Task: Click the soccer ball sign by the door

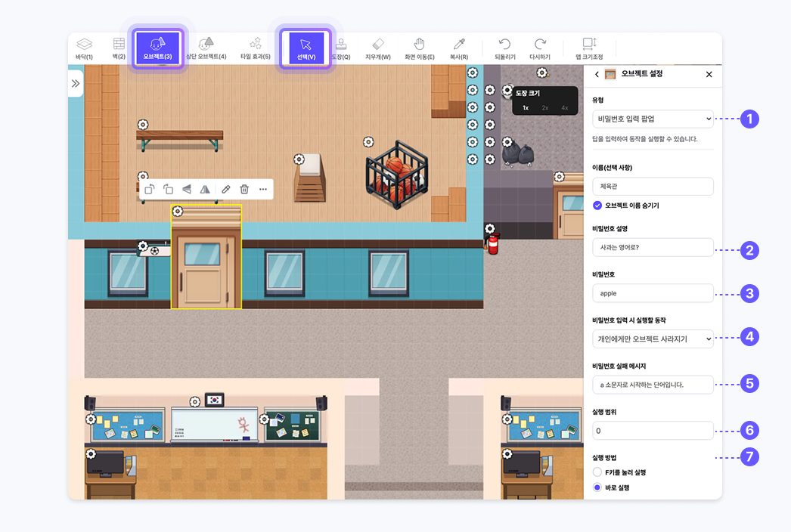Action: [155, 251]
